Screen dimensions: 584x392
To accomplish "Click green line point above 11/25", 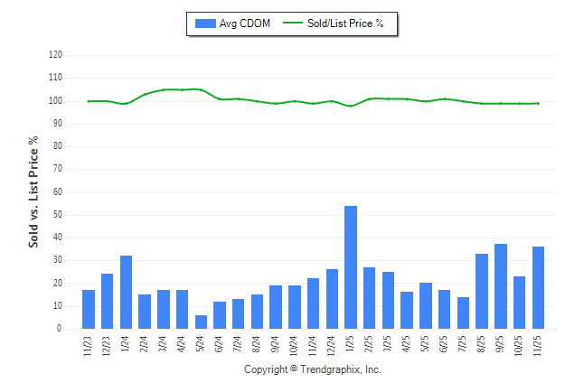I will click(539, 103).
